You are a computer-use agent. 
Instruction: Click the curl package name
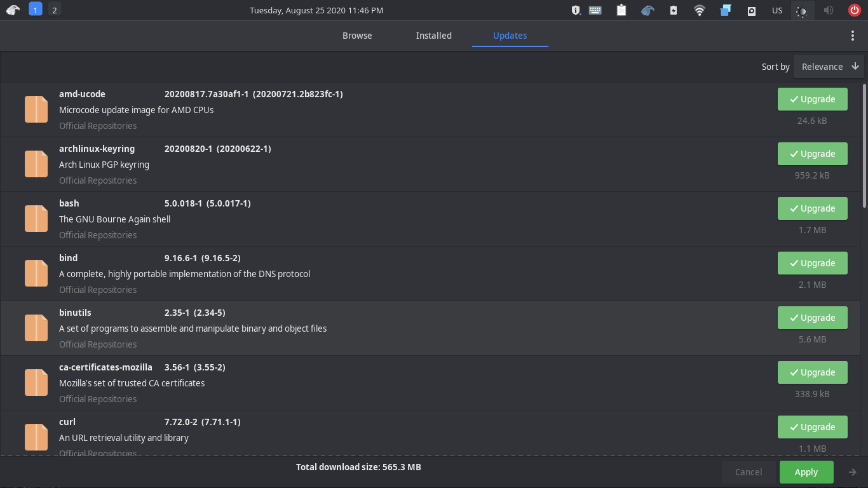point(67,422)
